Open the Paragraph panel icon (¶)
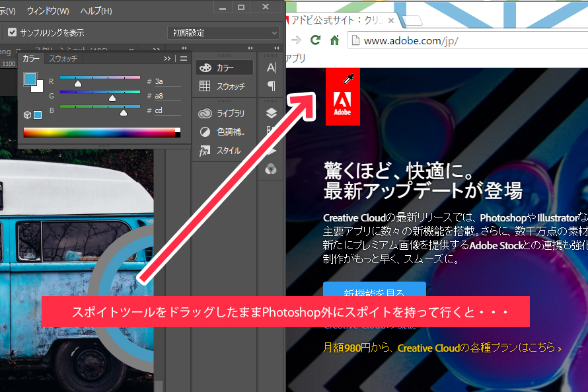The height and width of the screenshot is (392, 588). pos(271,87)
